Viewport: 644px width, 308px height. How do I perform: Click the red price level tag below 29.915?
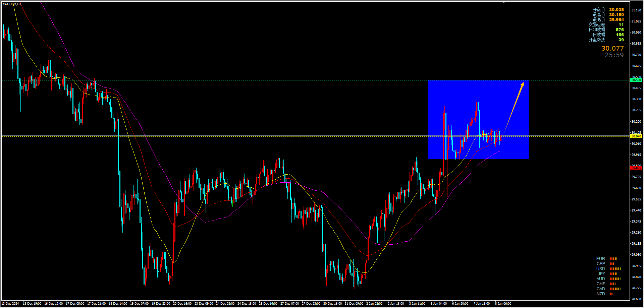point(636,168)
